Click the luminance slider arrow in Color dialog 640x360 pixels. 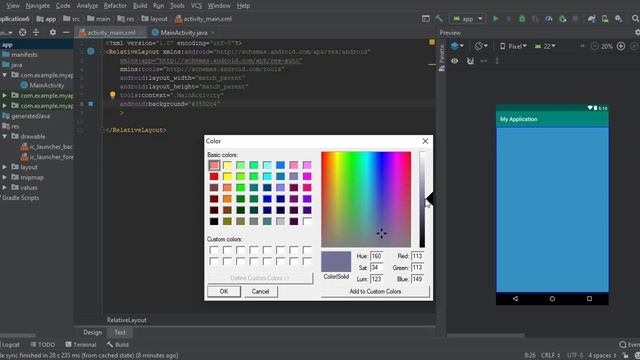(429, 199)
